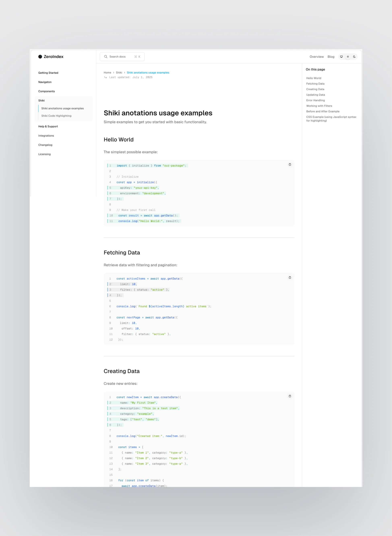The image size is (392, 536).
Task: Expand the Shiki section in sidebar
Action: click(41, 100)
